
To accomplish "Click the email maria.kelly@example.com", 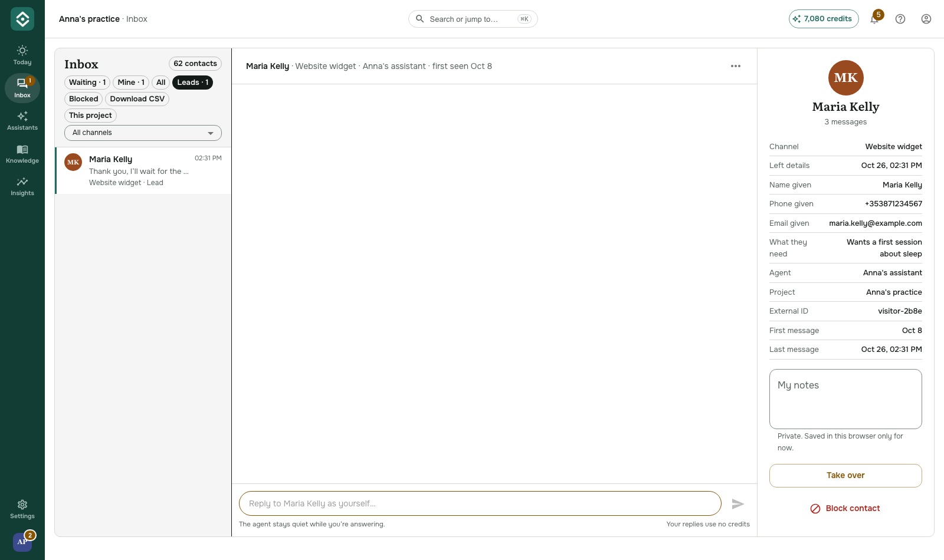I will pos(876,223).
